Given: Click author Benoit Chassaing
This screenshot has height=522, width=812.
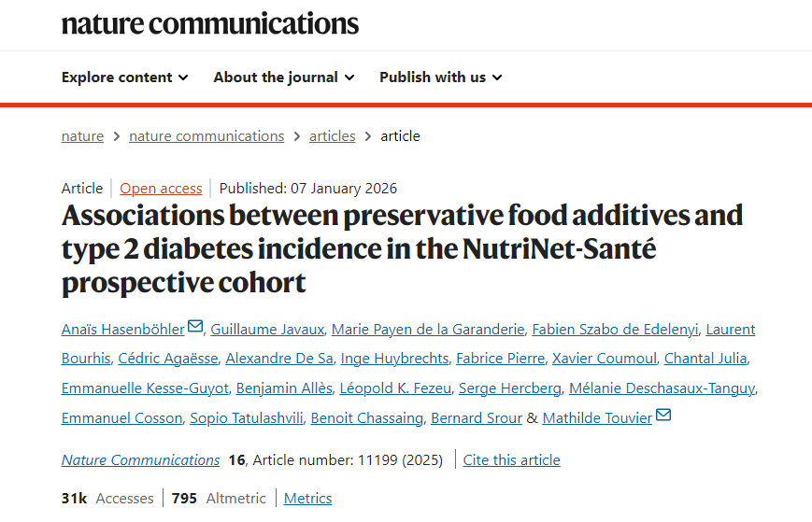Looking at the screenshot, I should tap(366, 418).
